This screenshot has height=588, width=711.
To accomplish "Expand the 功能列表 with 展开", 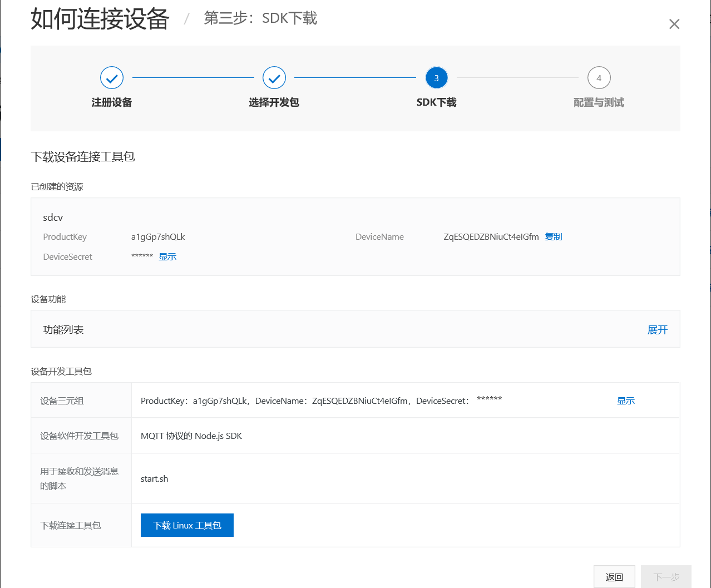I will click(657, 330).
